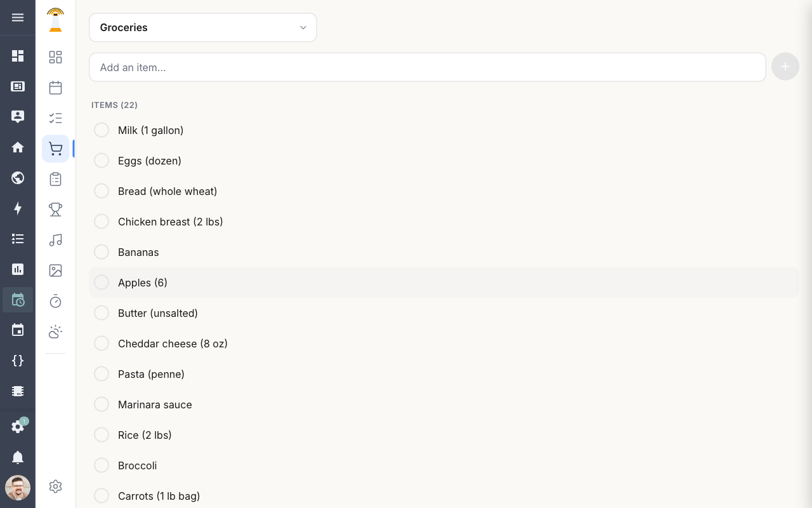Image resolution: width=812 pixels, height=508 pixels.
Task: Mark Eggs (dozen) as complete
Action: 101,160
